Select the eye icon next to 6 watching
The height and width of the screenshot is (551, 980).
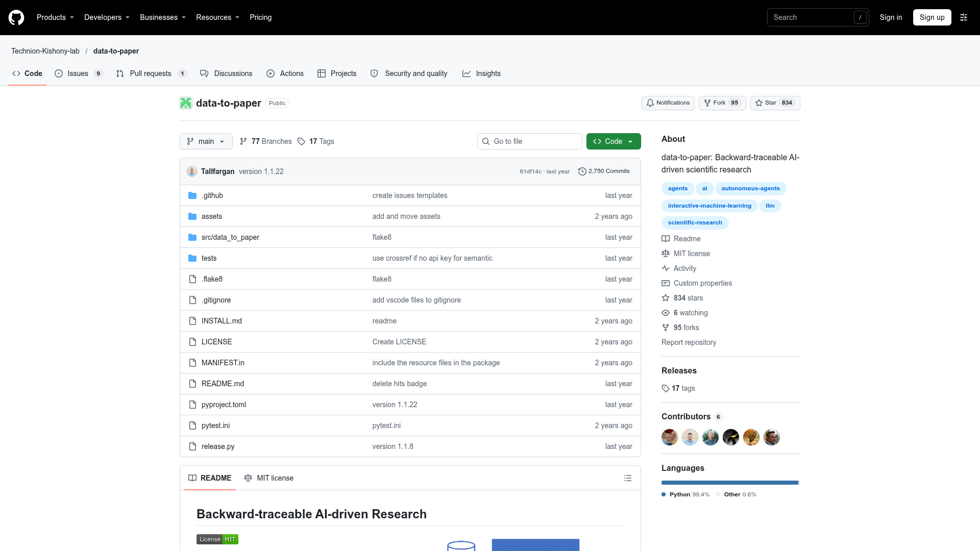[666, 313]
